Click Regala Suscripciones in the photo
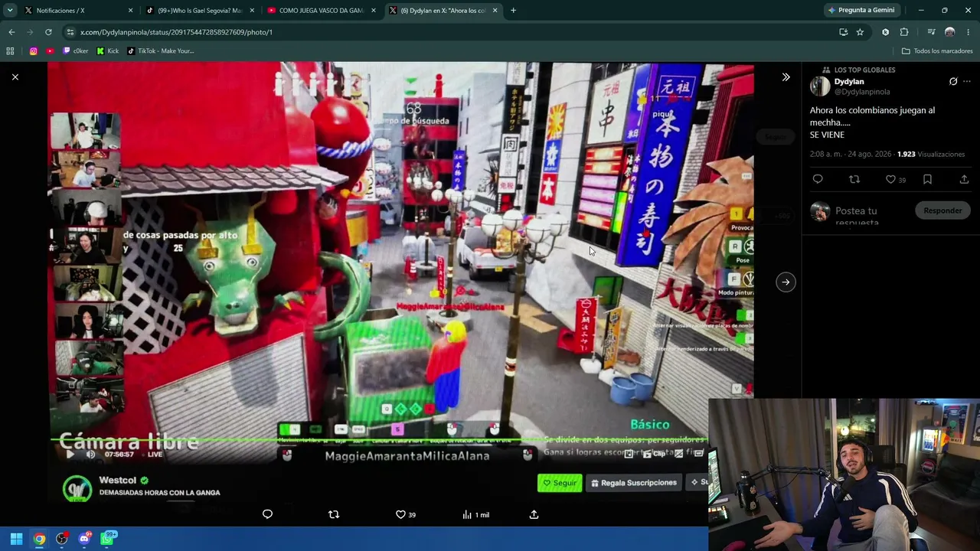Viewport: 980px width, 551px height. click(634, 483)
